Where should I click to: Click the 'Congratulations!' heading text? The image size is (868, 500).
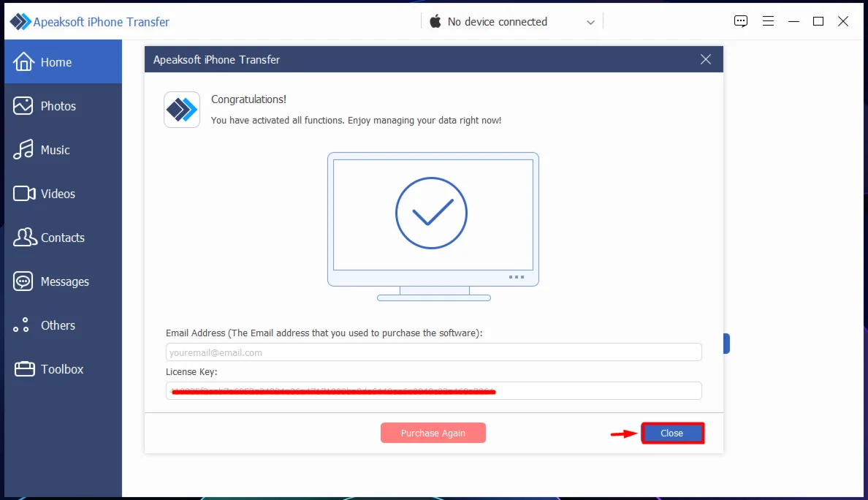[248, 99]
